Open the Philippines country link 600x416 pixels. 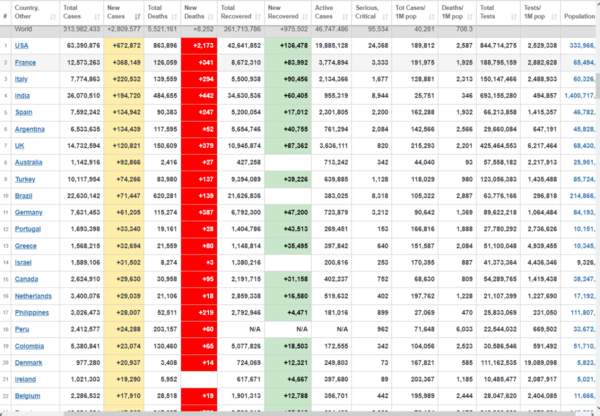[33, 313]
